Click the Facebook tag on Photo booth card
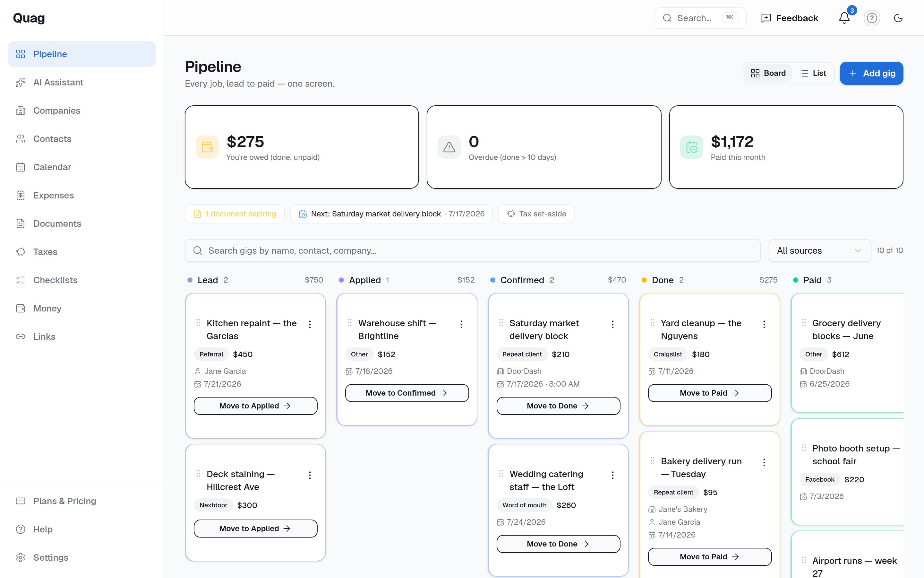 [x=820, y=479]
